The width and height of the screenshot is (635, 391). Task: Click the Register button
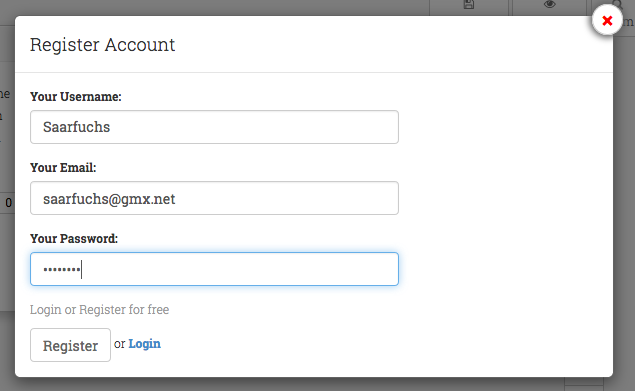click(x=70, y=345)
